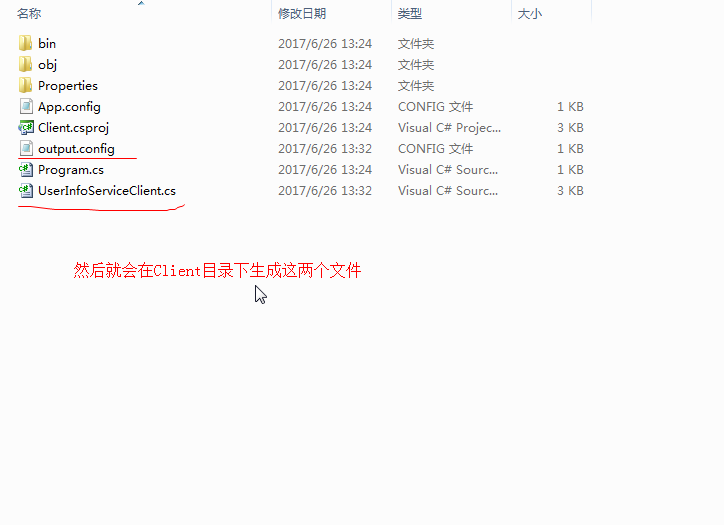The height and width of the screenshot is (525, 724).
Task: Select the Properties folder name
Action: (68, 86)
